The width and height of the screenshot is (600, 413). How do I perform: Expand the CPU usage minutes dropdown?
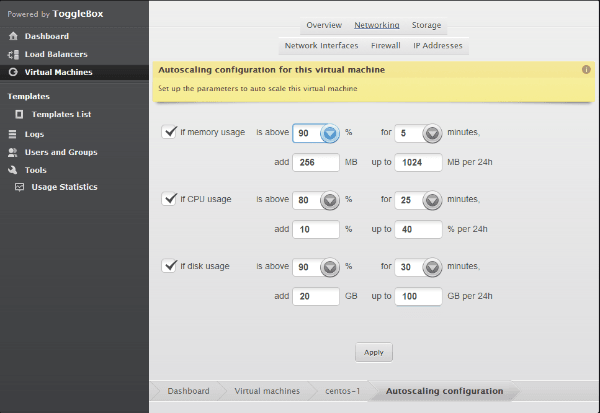coord(432,200)
